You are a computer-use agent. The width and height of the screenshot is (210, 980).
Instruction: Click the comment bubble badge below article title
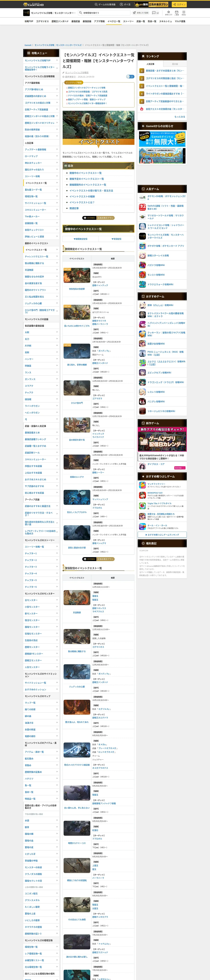coord(130,76)
